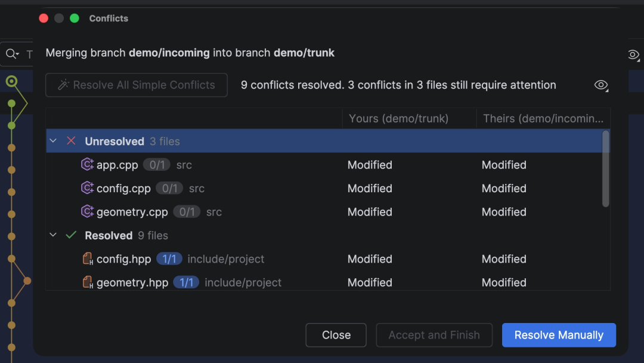Click Resolve Manually button
This screenshot has width=644, height=363.
(x=559, y=335)
